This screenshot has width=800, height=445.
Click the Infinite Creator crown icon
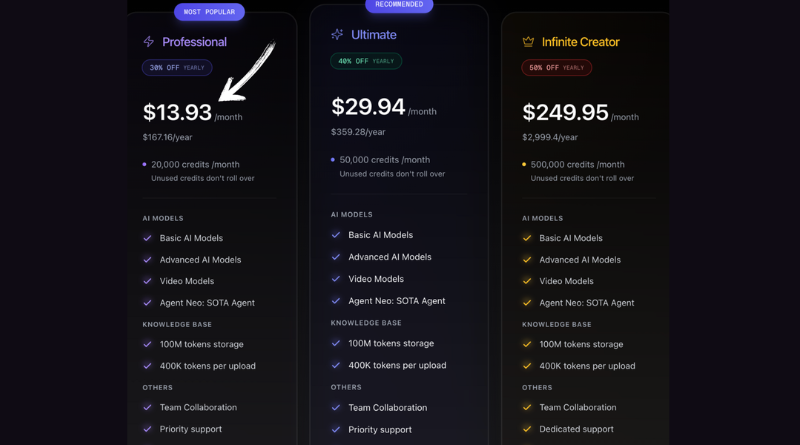pyautogui.click(x=528, y=42)
